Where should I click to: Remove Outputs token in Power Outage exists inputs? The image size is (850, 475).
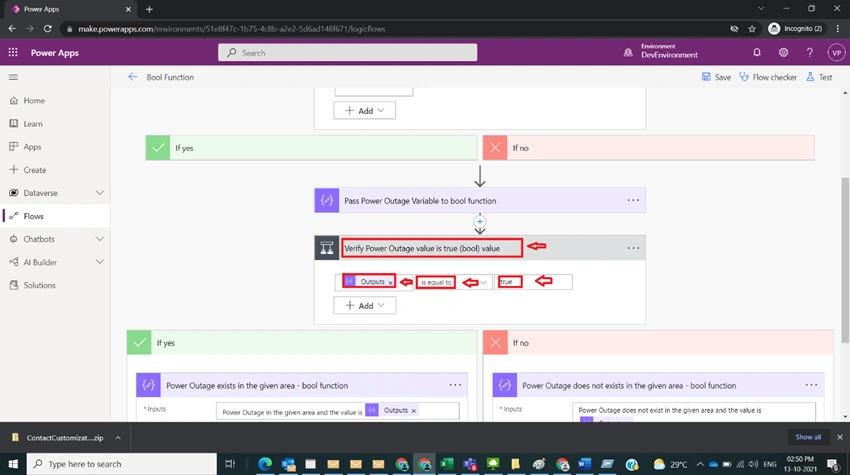pos(414,411)
